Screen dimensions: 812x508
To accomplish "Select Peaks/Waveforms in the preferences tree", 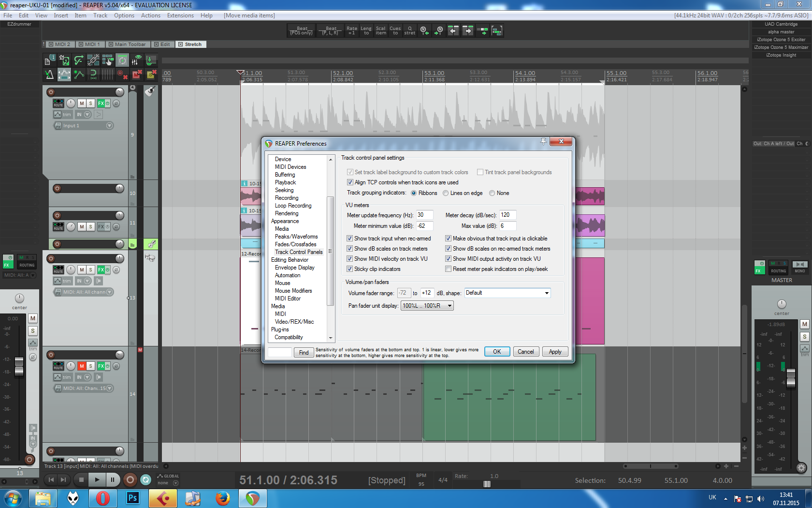I will [x=296, y=237].
